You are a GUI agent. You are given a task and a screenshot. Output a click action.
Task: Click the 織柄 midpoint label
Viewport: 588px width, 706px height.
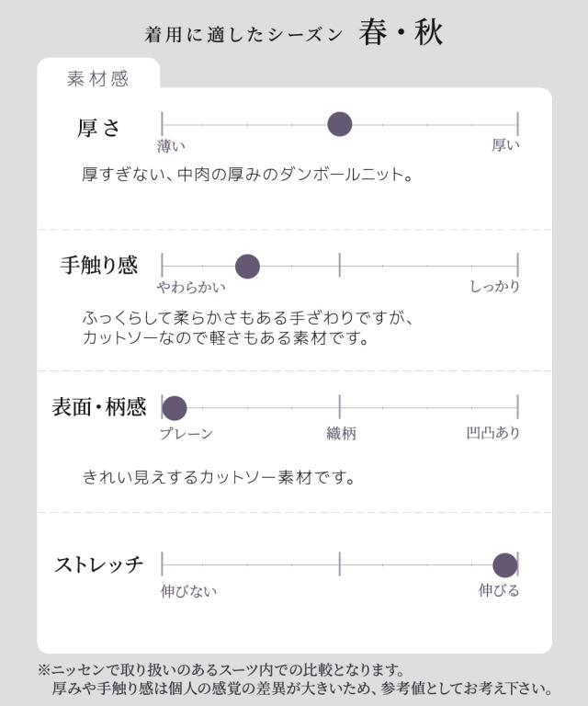coord(341,433)
